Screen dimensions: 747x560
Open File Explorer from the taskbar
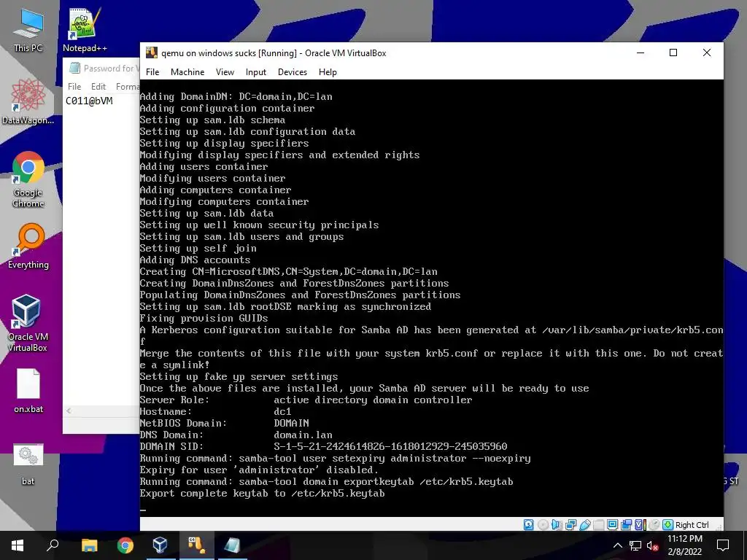[x=90, y=545]
